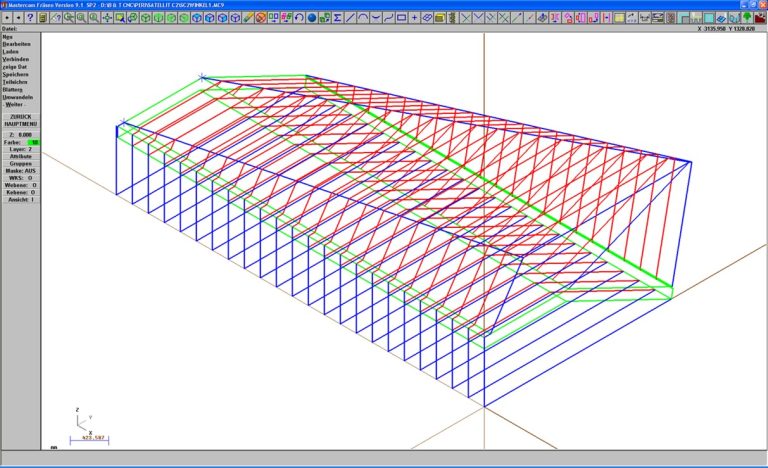This screenshot has width=768, height=468.
Task: Click the Sigma analysis icon in toolbar
Action: [x=337, y=18]
